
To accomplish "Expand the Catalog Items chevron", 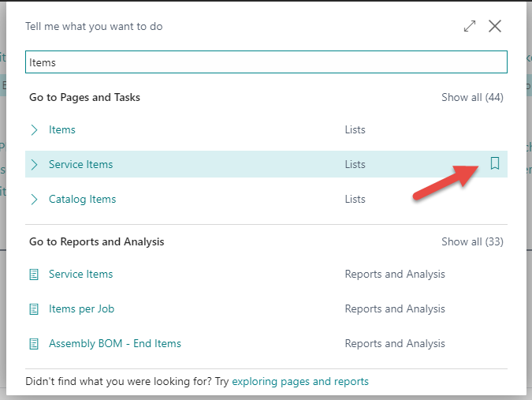I will [x=34, y=199].
